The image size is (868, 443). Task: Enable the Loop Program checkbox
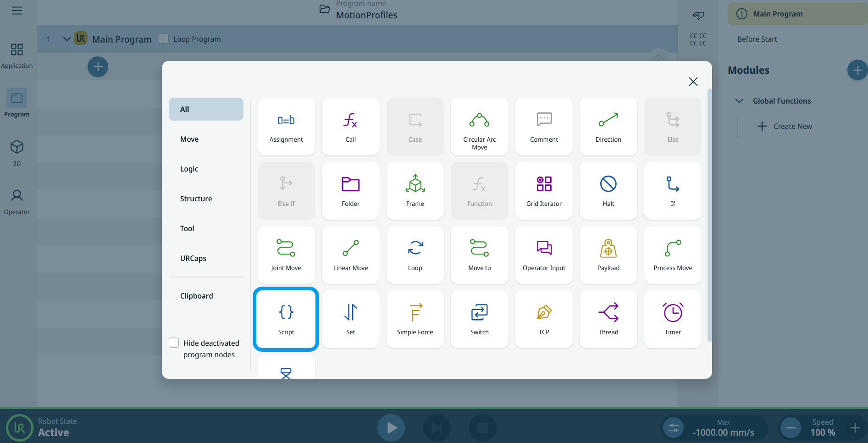(x=164, y=39)
